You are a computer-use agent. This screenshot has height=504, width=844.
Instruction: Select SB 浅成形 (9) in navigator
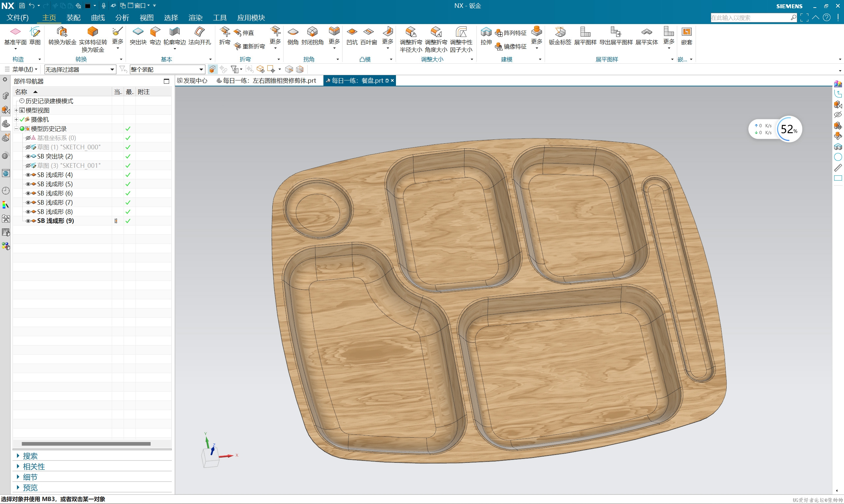(55, 221)
